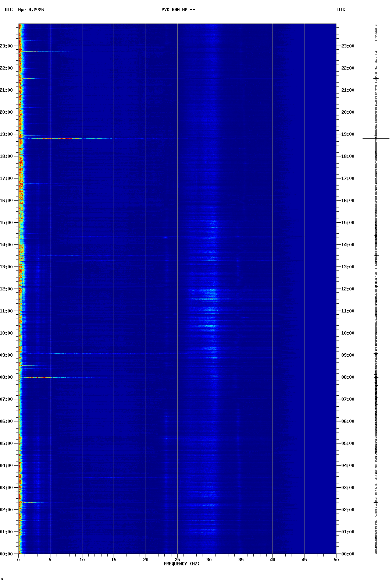
Task: Click the VVK HHN HP station title
Action: 178,10
